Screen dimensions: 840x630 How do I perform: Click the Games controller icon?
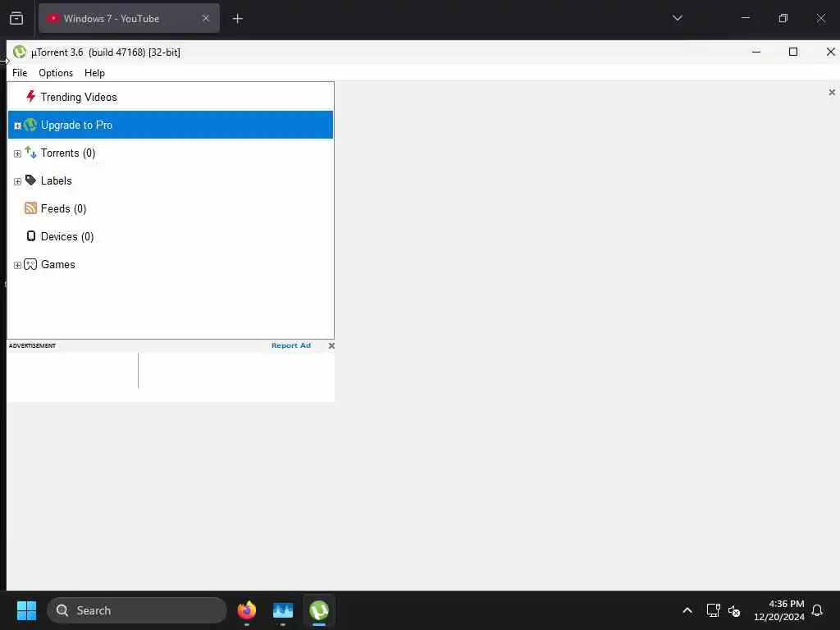(30, 264)
